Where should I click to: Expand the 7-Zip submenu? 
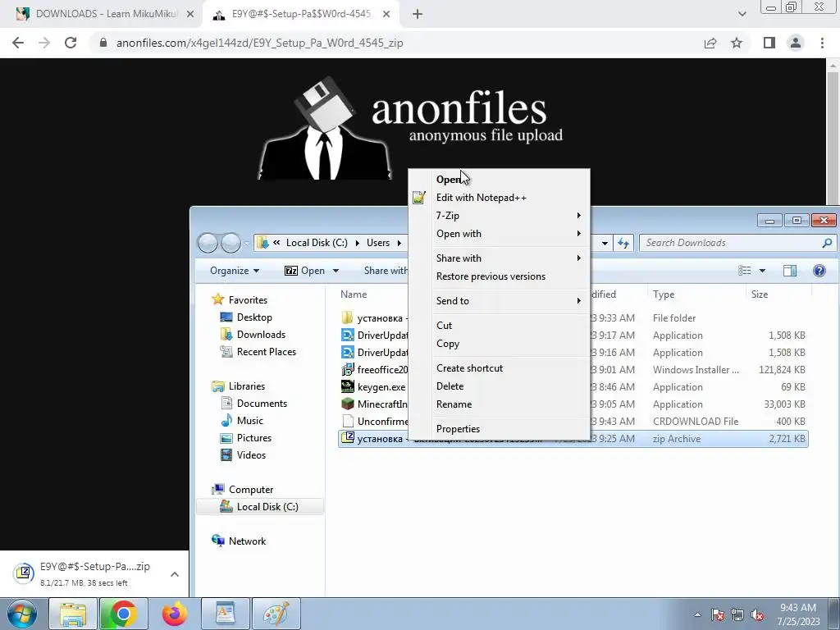tap(500, 216)
